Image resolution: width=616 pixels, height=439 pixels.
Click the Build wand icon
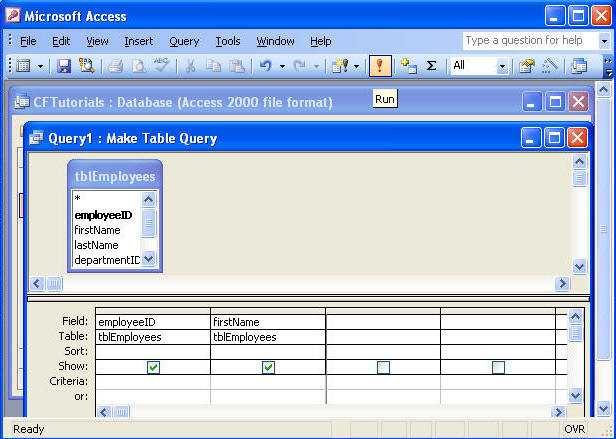(x=550, y=66)
